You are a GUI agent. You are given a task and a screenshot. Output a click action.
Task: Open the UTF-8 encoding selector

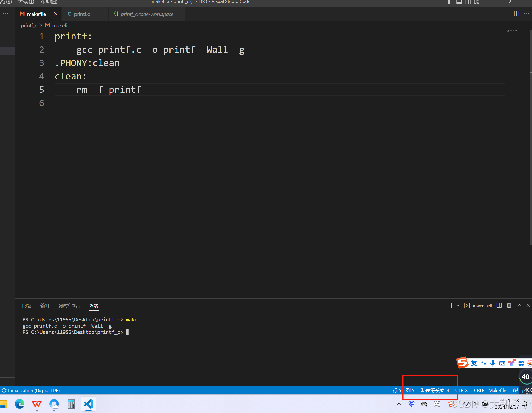point(461,390)
